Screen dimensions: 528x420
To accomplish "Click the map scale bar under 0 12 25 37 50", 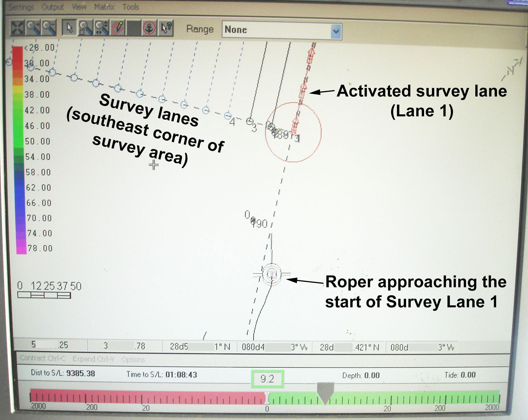I will click(44, 295).
